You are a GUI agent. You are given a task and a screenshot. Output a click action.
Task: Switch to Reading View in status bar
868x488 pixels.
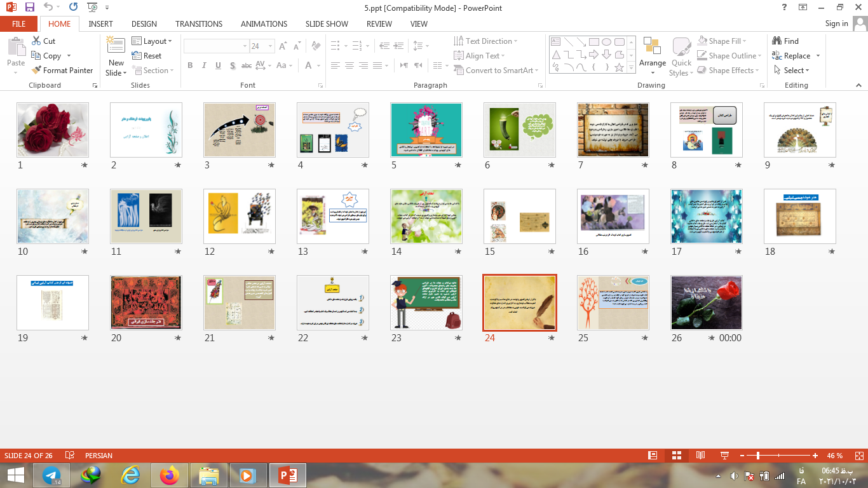click(700, 456)
